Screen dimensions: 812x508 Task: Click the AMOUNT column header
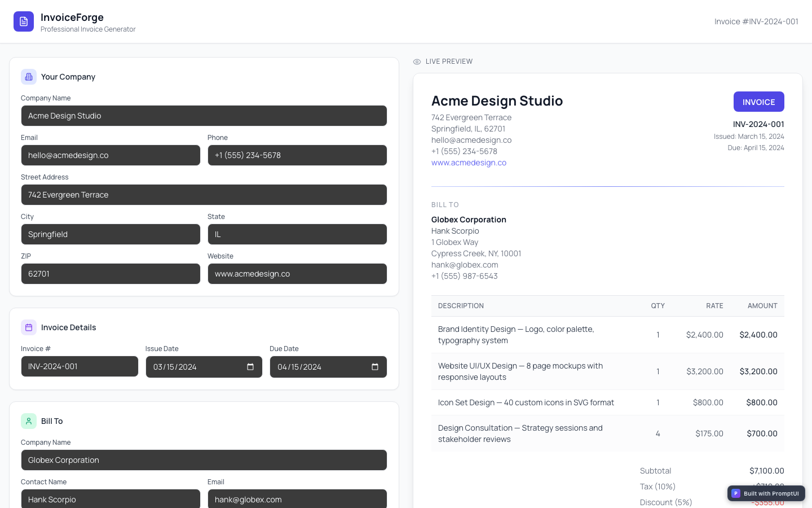click(762, 306)
